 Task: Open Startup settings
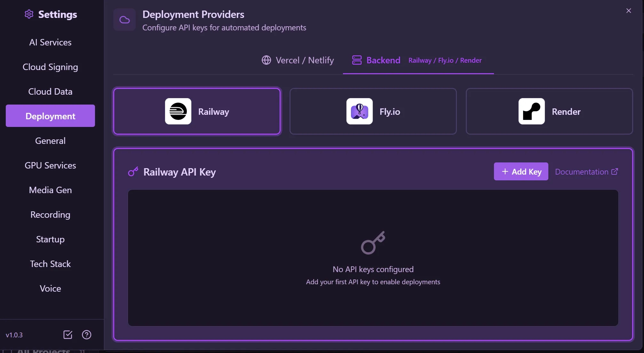tap(50, 239)
